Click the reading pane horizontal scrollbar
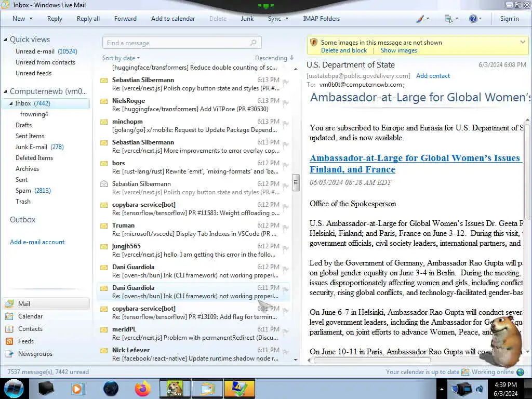Image resolution: width=532 pixels, height=399 pixels. click(372, 361)
